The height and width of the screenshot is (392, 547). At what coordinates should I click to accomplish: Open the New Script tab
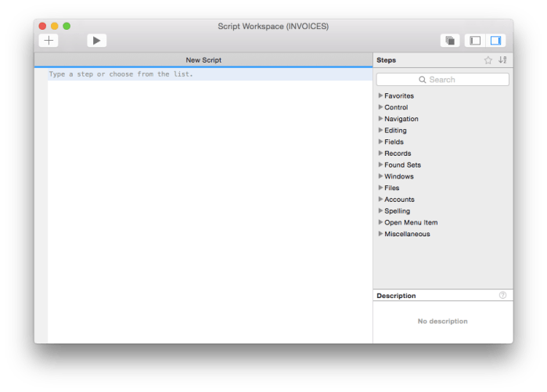coord(203,60)
